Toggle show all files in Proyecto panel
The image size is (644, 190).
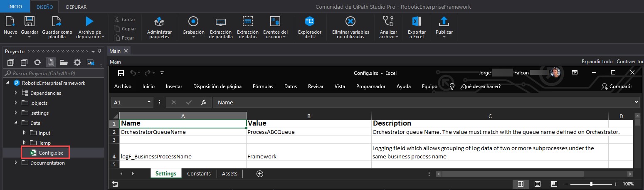pyautogui.click(x=51, y=62)
